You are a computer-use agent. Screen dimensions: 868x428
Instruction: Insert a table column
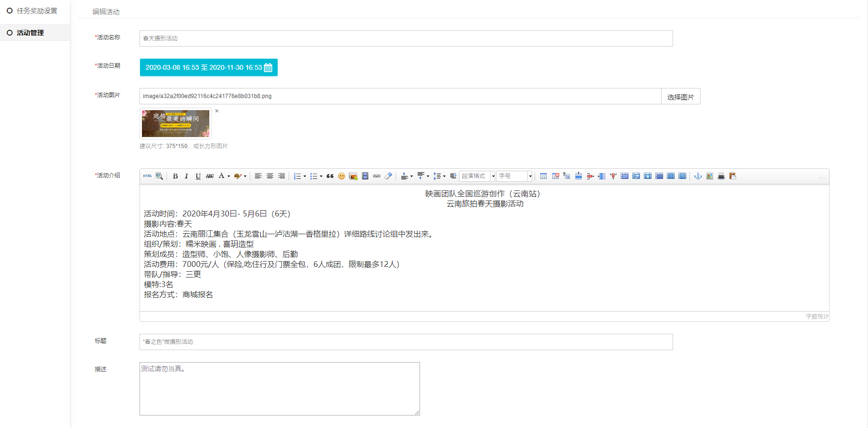601,176
